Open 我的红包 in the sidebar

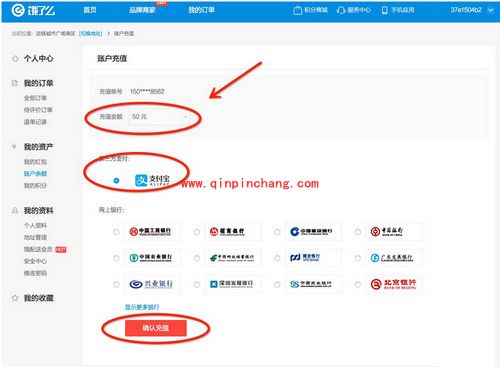[35, 162]
